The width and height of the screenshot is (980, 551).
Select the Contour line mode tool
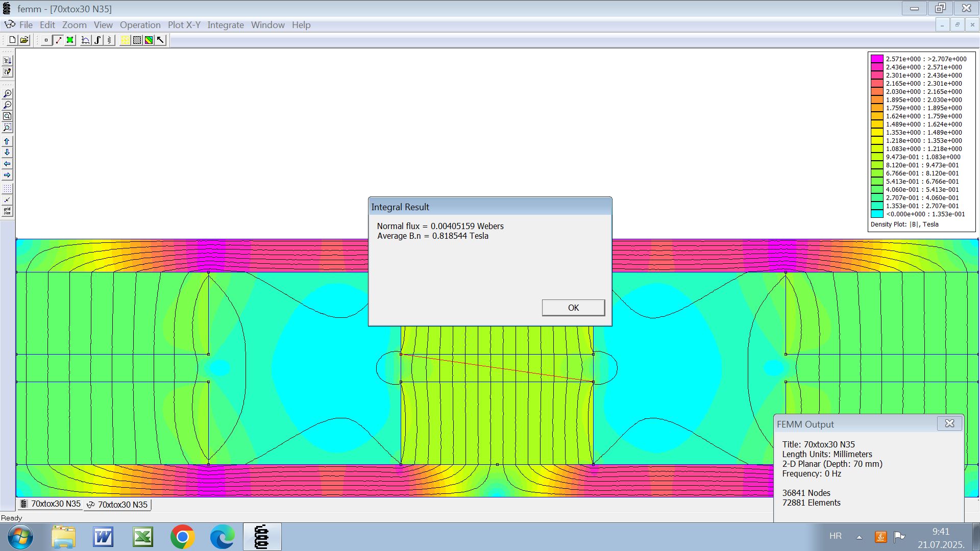[x=58, y=40]
